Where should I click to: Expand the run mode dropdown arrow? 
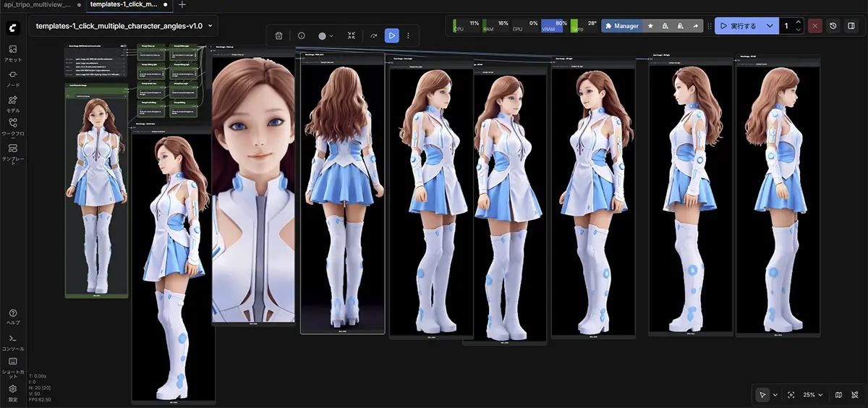click(770, 26)
